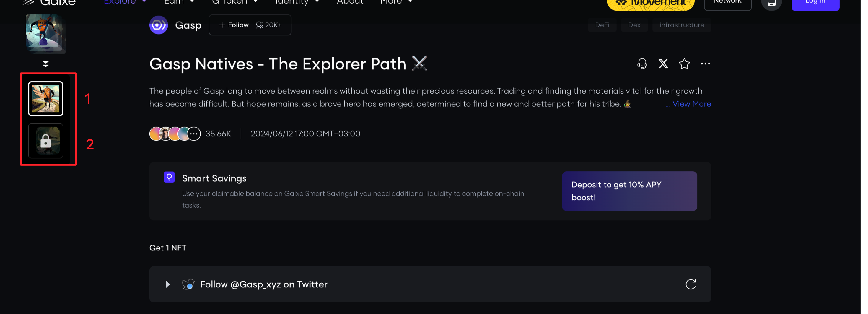Expand the Identity dropdown
868x314 pixels.
pos(297,2)
